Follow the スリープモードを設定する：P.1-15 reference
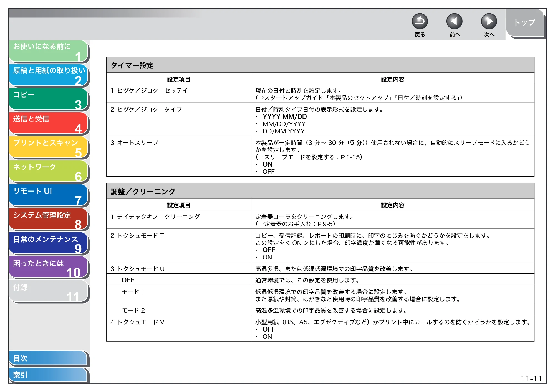Viewport: 555px width, 392px height. click(309, 157)
